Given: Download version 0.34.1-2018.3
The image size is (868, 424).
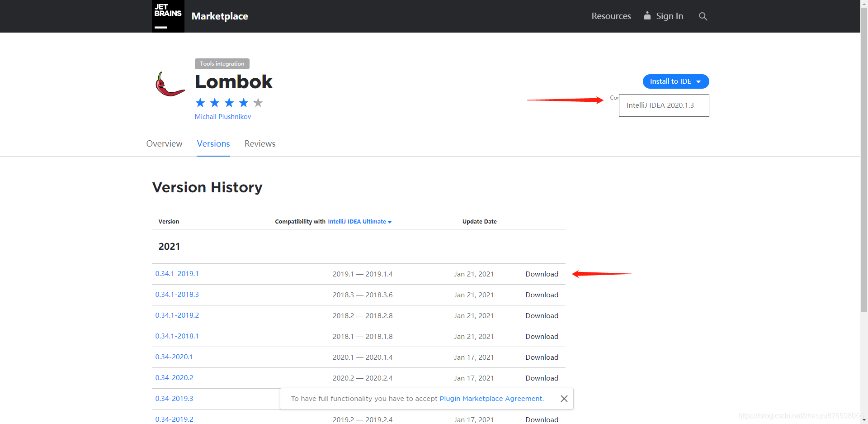Looking at the screenshot, I should click(542, 295).
